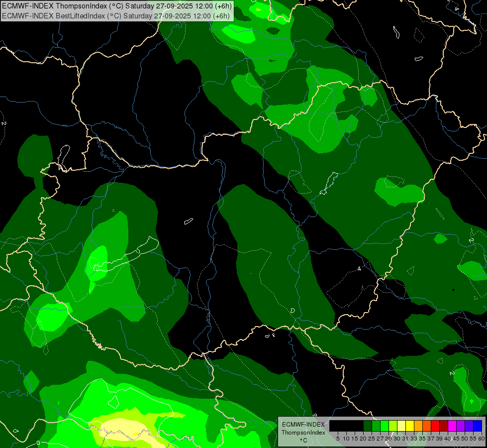Click the legend scale value 30
Viewport: 487px width, 448px height.
(397, 439)
